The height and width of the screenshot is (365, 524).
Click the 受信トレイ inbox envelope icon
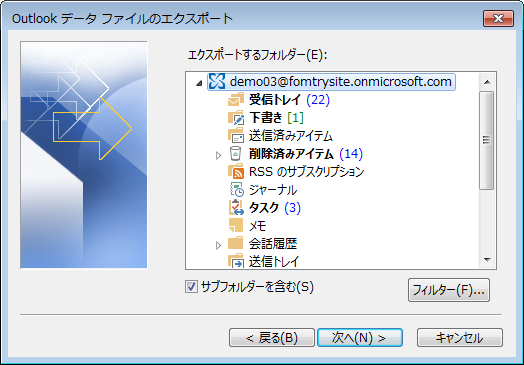click(236, 100)
